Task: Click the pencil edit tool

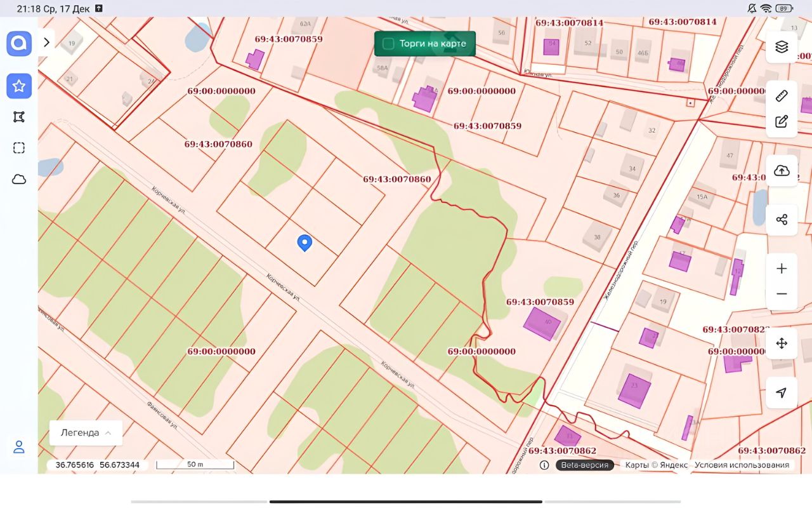Action: pos(782,121)
